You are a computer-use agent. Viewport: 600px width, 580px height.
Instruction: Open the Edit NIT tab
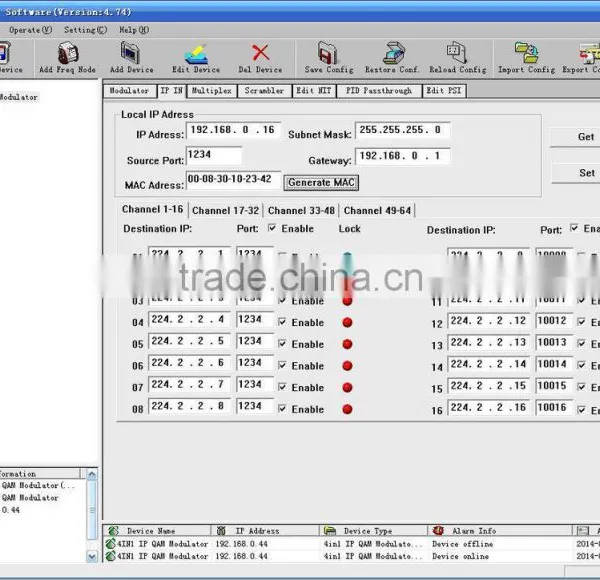pos(314,91)
